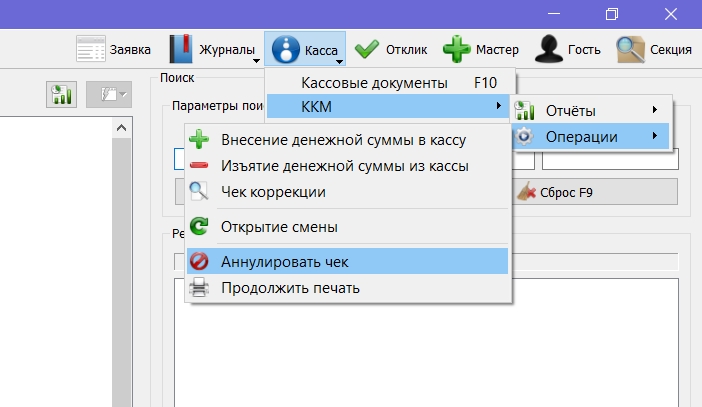702x407 pixels.
Task: Click the Касса blue circle icon
Action: pos(286,49)
